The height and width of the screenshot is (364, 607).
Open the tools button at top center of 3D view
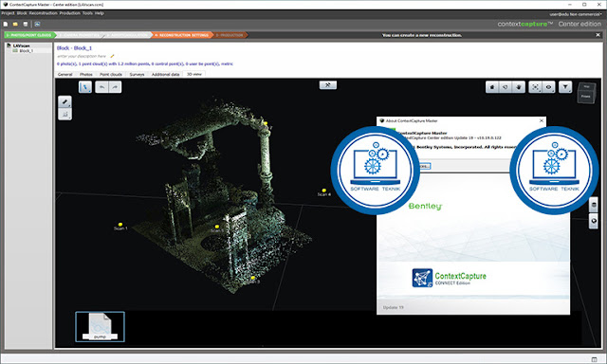point(328,85)
